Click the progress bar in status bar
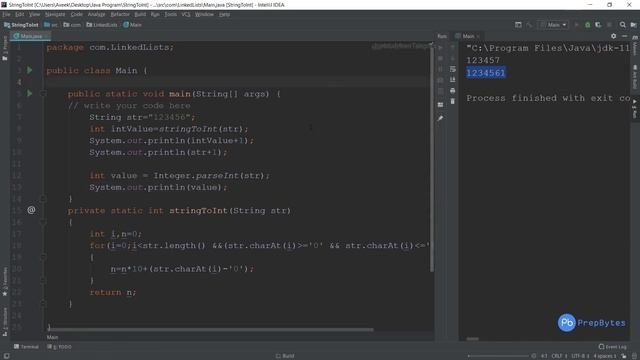The image size is (640, 360). tap(498, 356)
